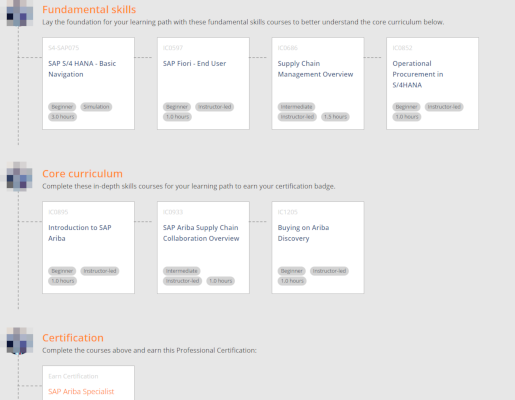Viewport: 515px width, 400px height.
Task: Click Instructor-led tag on Buying on Ariba Discovery
Action: pyautogui.click(x=329, y=271)
